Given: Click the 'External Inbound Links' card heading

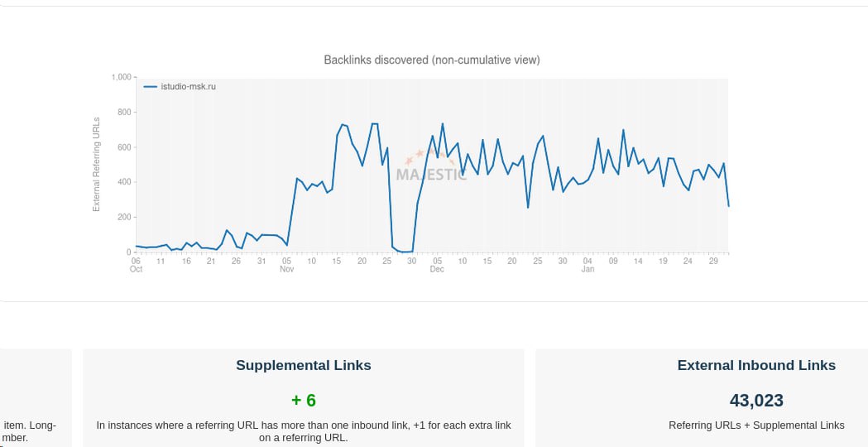Looking at the screenshot, I should pyautogui.click(x=756, y=365).
